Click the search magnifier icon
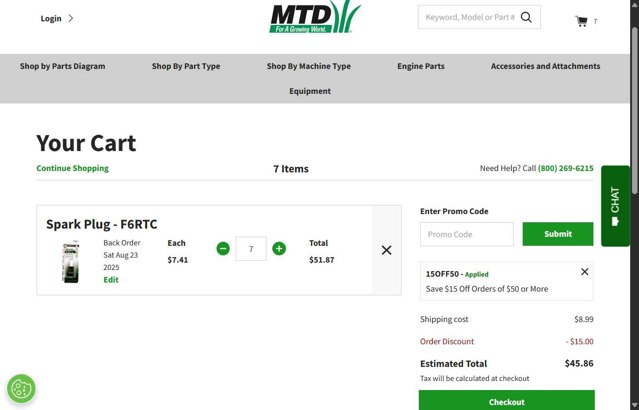This screenshot has width=639, height=410. pyautogui.click(x=526, y=18)
